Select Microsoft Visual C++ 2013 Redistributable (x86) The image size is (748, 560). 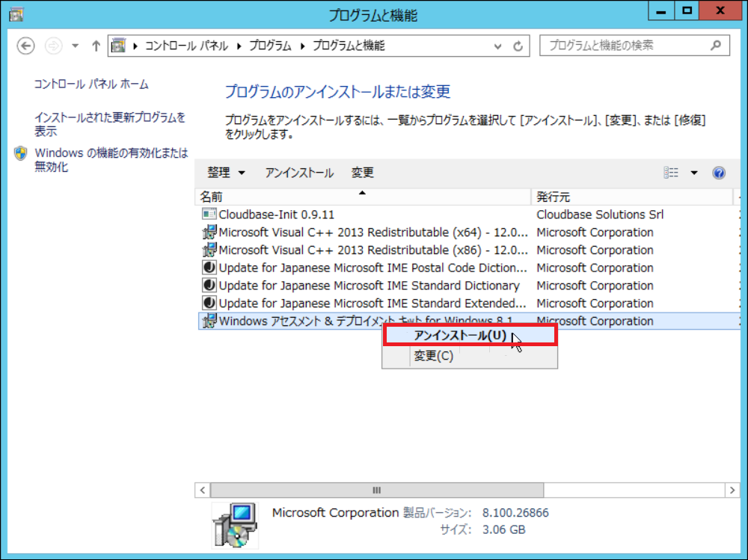tap(373, 250)
